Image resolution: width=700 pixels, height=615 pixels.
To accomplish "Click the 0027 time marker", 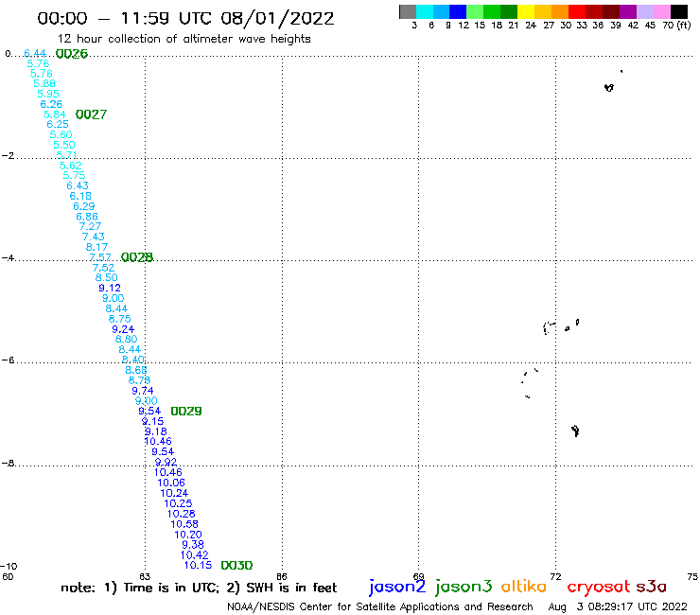I will point(91,114).
